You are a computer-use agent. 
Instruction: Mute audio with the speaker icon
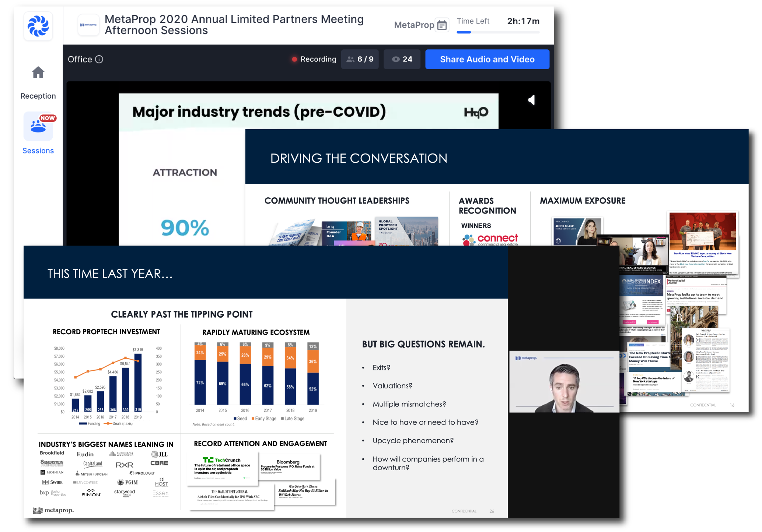[531, 100]
